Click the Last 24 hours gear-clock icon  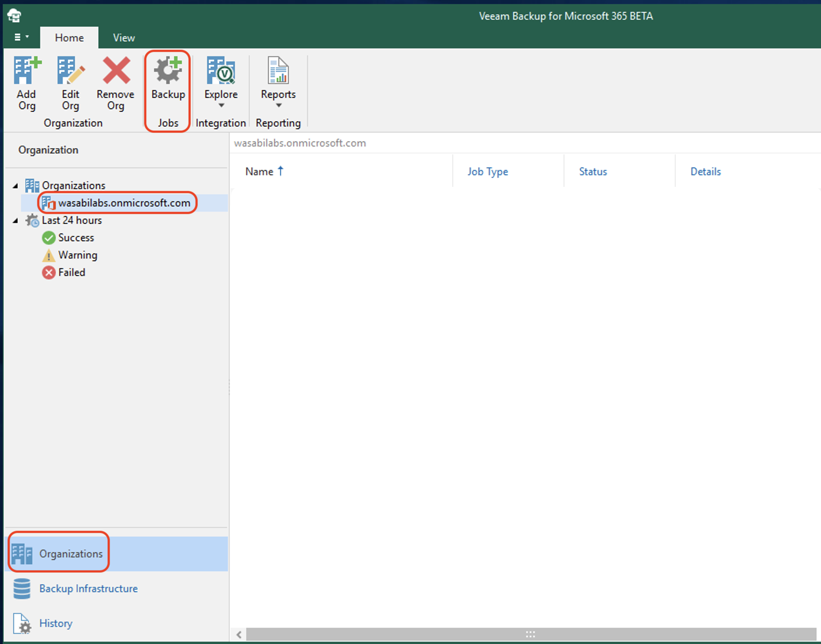(32, 220)
